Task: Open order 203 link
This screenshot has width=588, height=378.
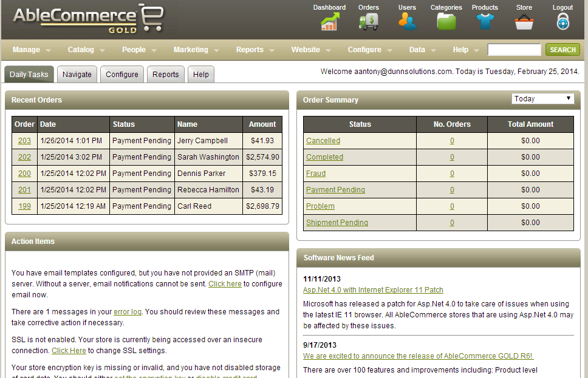Action: (24, 141)
